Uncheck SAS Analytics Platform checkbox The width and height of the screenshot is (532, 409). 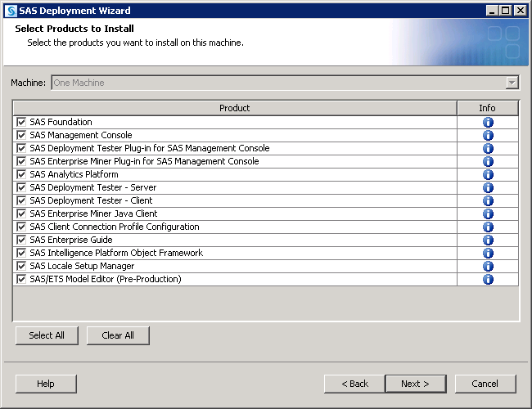[21, 174]
